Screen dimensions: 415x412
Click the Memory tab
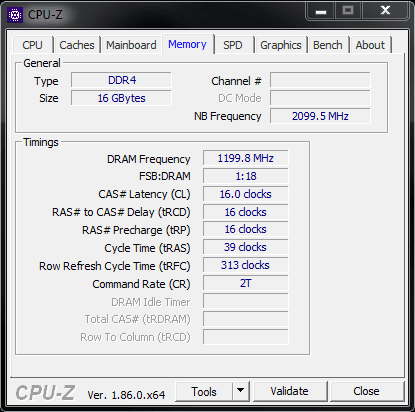pyautogui.click(x=187, y=44)
